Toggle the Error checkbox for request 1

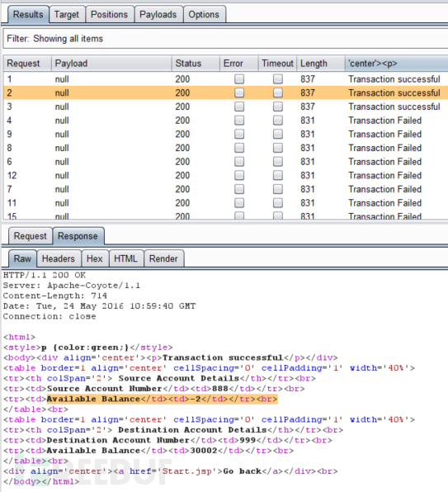[x=239, y=79]
